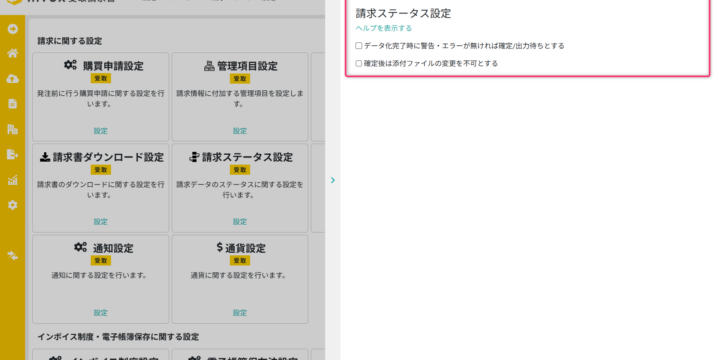Click 設定 link in 通知設定 card

[101, 313]
